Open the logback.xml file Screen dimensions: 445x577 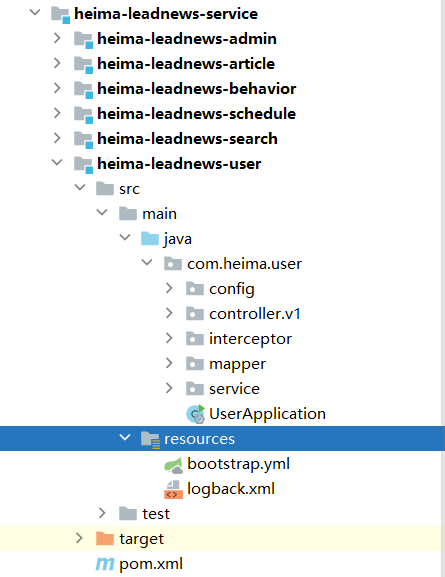231,489
